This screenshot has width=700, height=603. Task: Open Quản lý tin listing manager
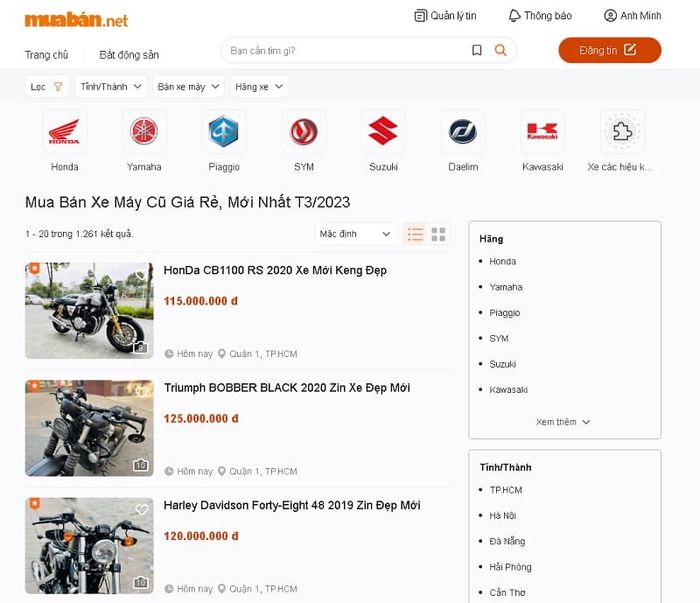point(445,16)
